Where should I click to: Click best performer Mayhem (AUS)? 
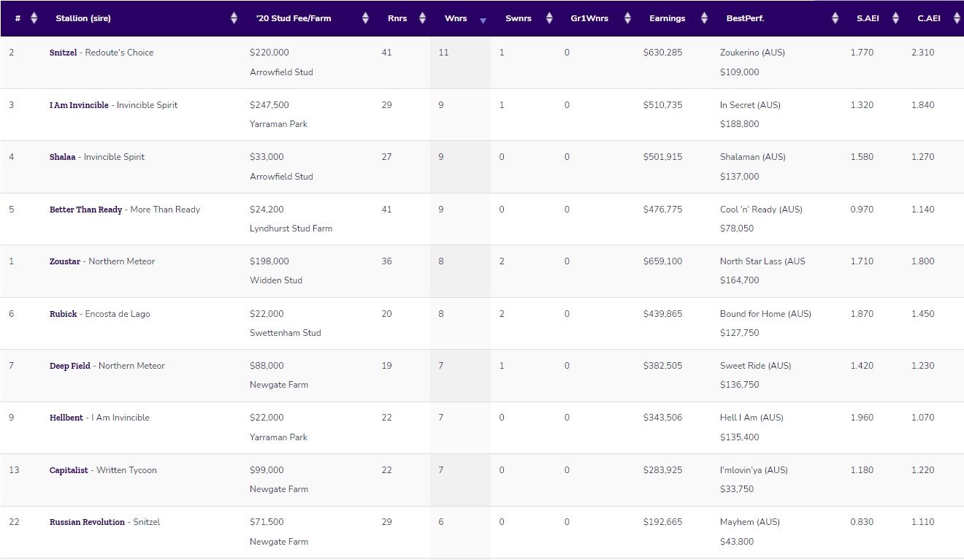[750, 522]
